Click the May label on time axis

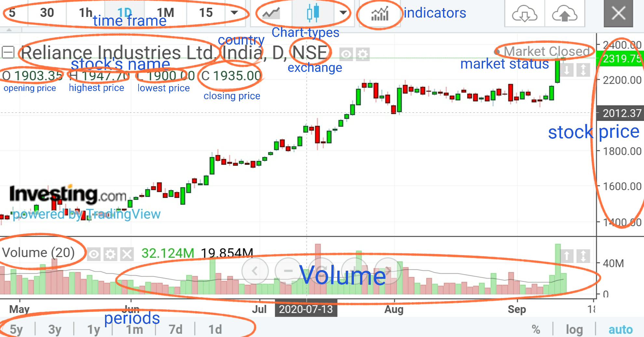(x=20, y=309)
